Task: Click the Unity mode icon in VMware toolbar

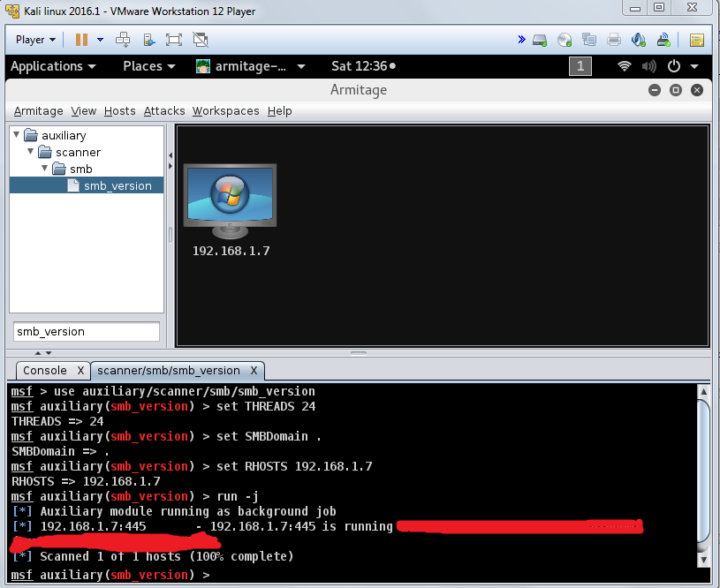Action: (x=201, y=40)
